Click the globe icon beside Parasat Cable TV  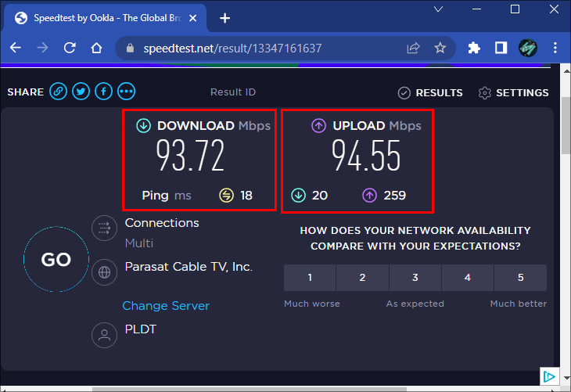point(105,272)
